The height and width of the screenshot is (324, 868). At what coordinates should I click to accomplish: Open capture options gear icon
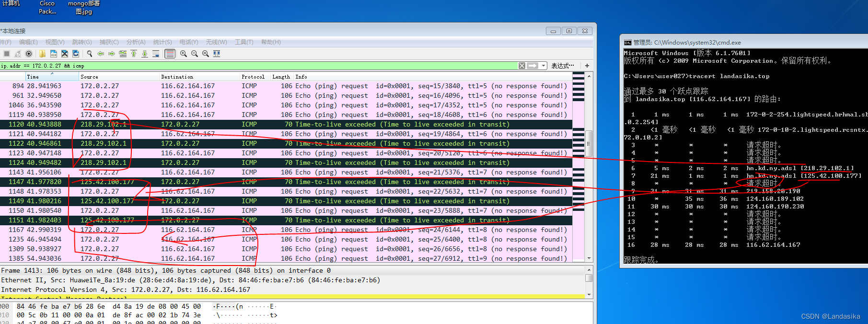[29, 54]
